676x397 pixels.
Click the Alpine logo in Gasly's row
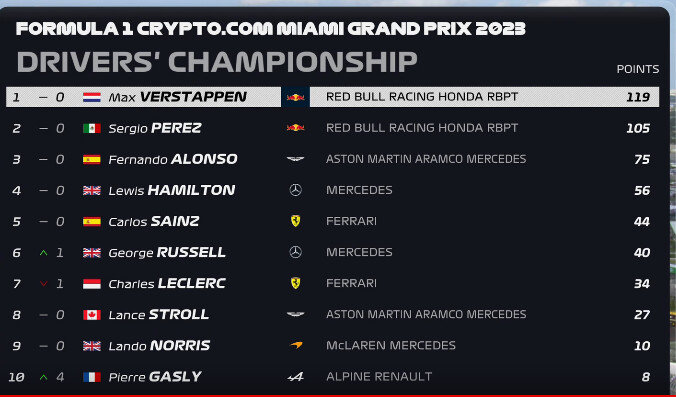coord(295,377)
